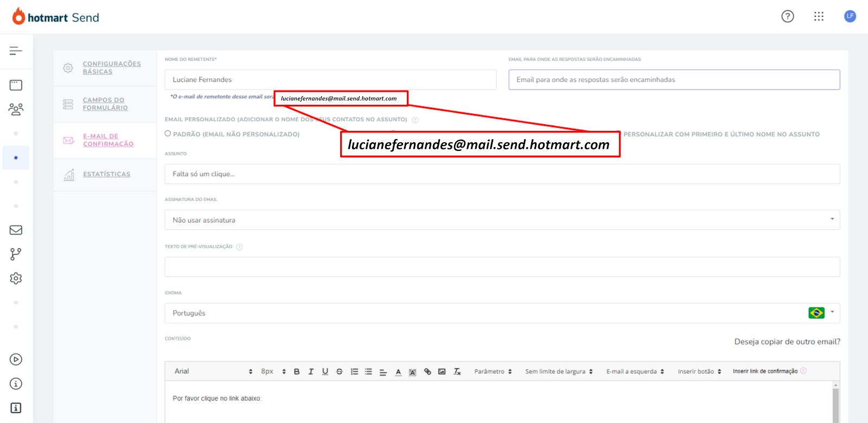Click the hotmart Send logo
The width and height of the screenshot is (868, 423).
55,17
